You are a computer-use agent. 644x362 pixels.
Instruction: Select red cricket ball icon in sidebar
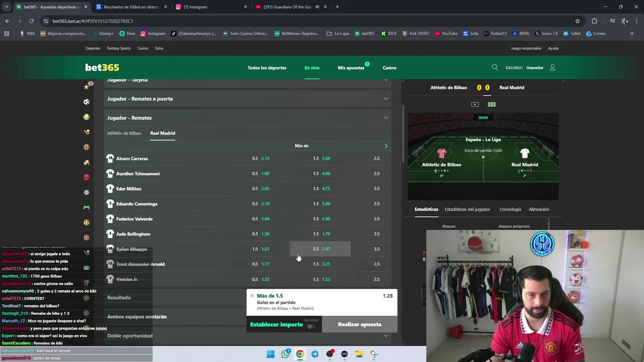click(x=87, y=177)
